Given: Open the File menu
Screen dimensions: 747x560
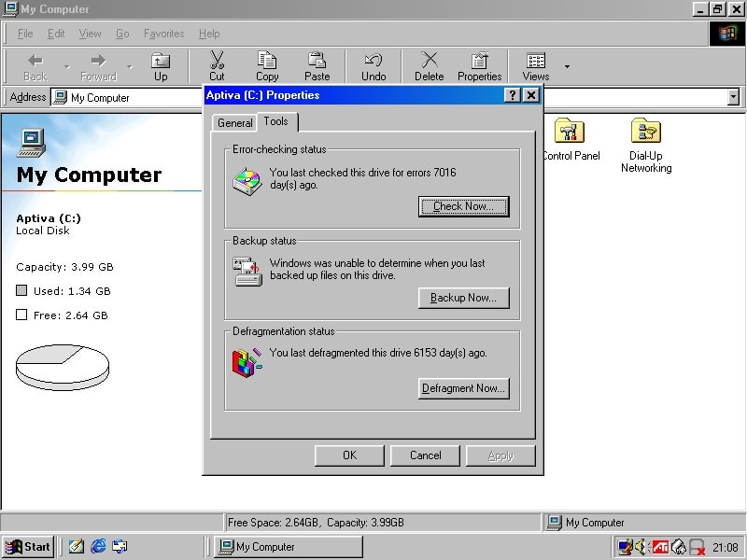Looking at the screenshot, I should click(25, 34).
